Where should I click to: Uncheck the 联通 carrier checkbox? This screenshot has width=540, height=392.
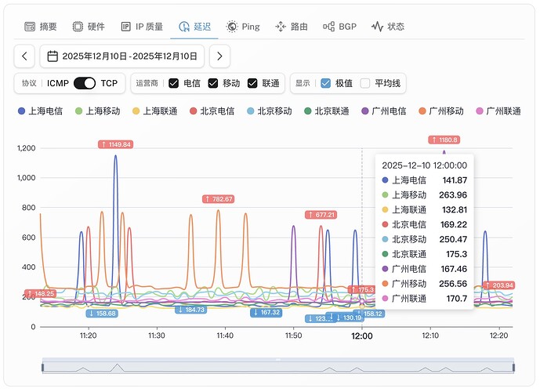(252, 83)
